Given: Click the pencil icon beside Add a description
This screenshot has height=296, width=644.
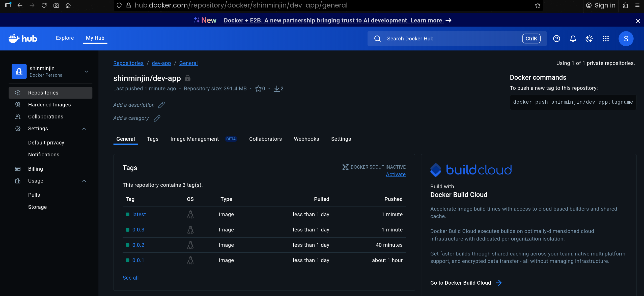Looking at the screenshot, I should (x=161, y=105).
